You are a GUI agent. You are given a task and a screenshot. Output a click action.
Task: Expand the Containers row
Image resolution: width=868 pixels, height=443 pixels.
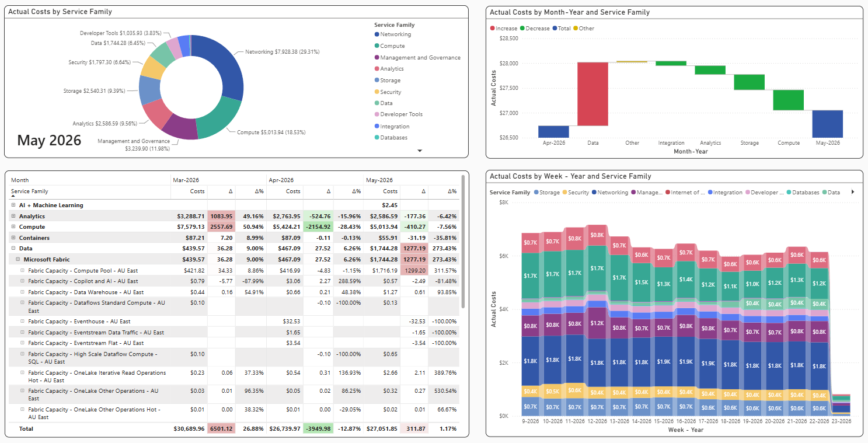click(13, 238)
